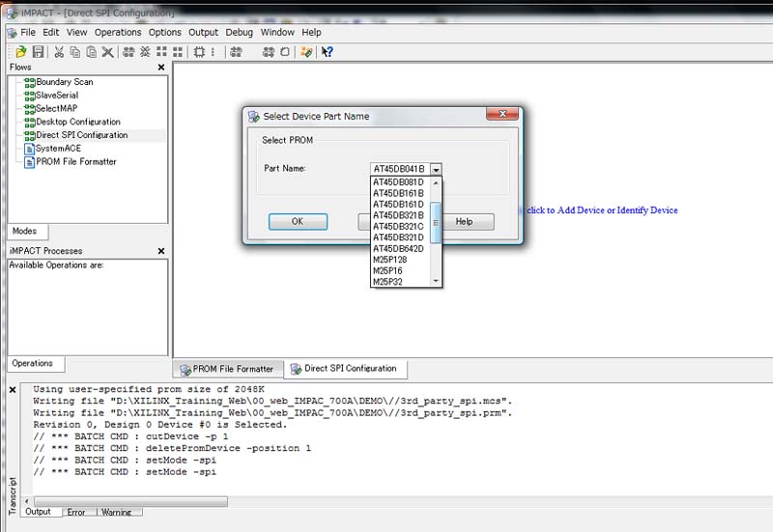Select PROM File Formatter in Flows tree
The height and width of the screenshot is (532, 773).
click(76, 161)
